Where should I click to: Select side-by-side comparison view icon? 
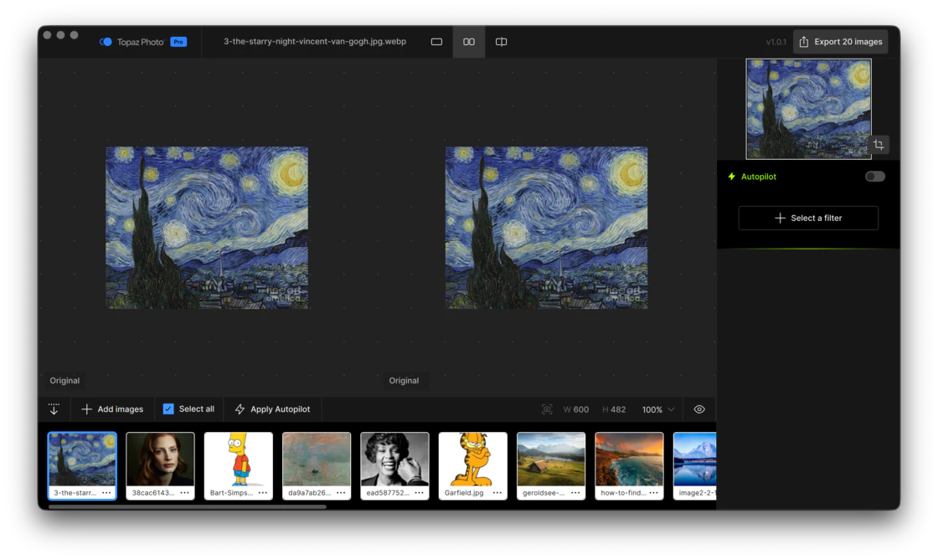[x=469, y=42]
